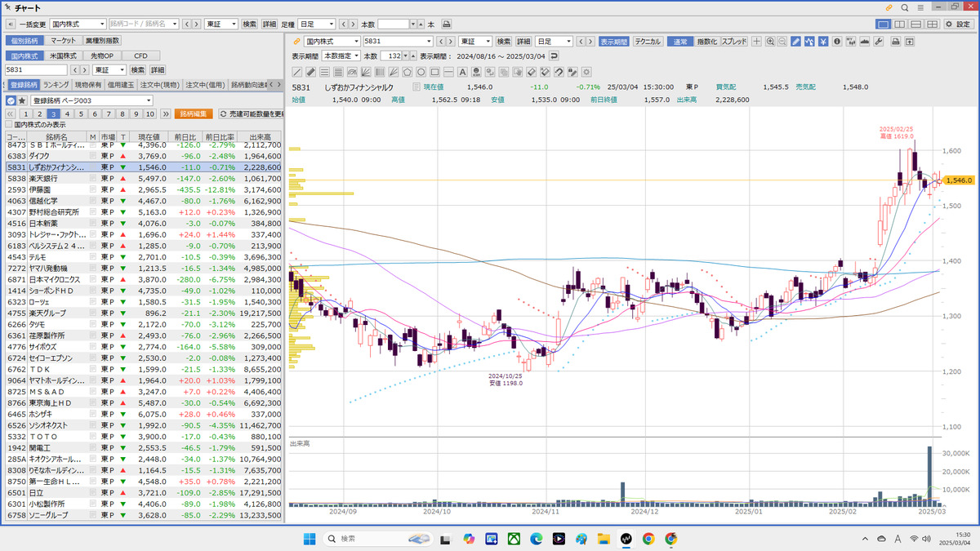Toggle the 通常 scale mode
Viewport: 980px width, 551px height.
[x=679, y=41]
